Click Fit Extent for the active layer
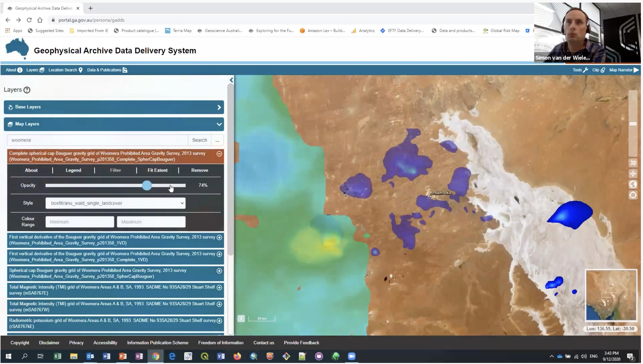 [x=157, y=170]
